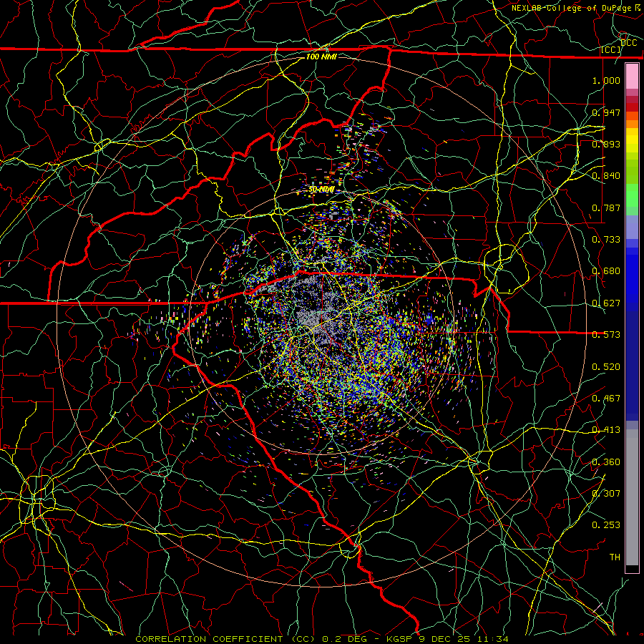Click the 1.000 legend value
The width and height of the screenshot is (644, 644).
[606, 80]
